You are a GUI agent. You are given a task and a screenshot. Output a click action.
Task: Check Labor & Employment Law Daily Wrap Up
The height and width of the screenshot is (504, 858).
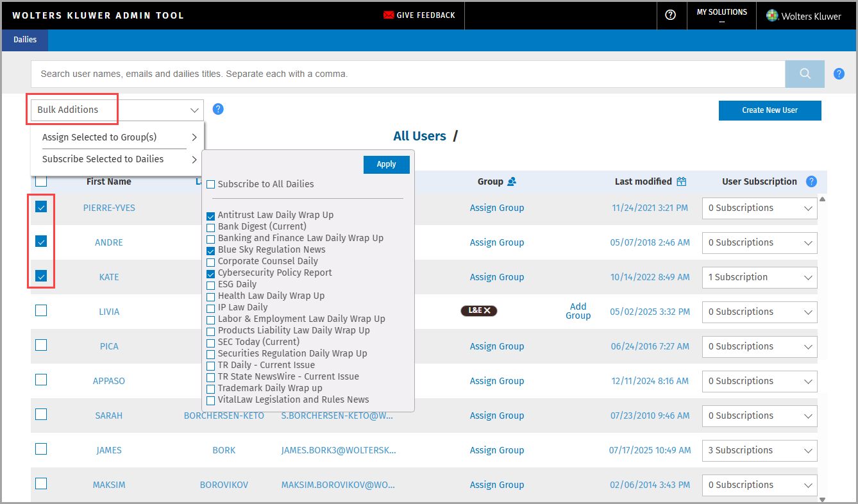(x=211, y=319)
